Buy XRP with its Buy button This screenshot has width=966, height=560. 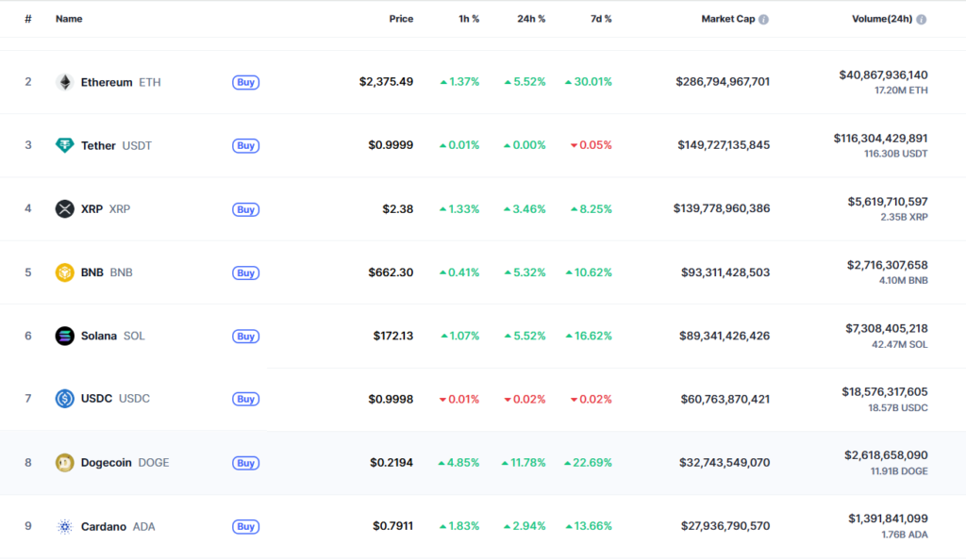[x=246, y=210]
